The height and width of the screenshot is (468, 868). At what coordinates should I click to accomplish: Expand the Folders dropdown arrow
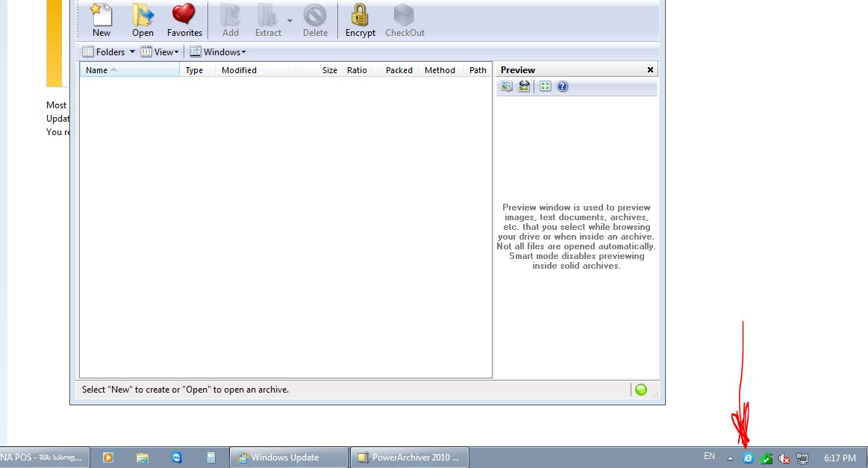pos(132,52)
